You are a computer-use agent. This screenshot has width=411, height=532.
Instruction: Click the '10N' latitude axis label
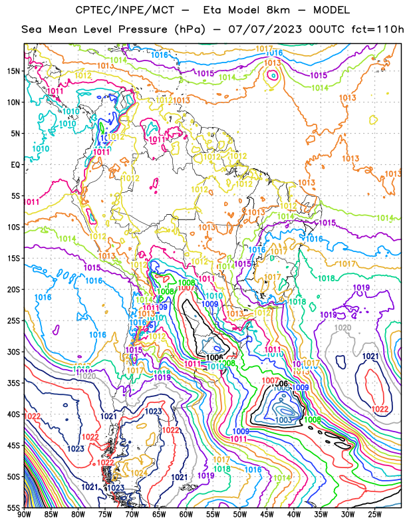click(13, 102)
